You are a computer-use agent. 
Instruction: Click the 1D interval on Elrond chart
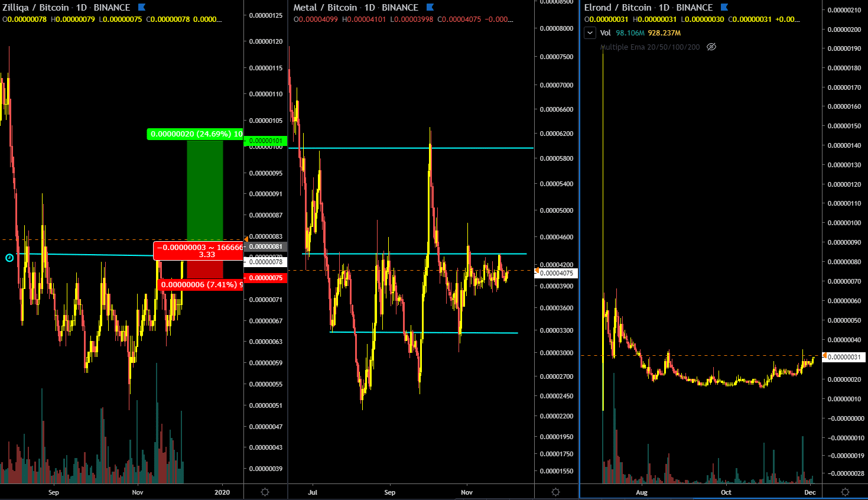[x=664, y=8]
